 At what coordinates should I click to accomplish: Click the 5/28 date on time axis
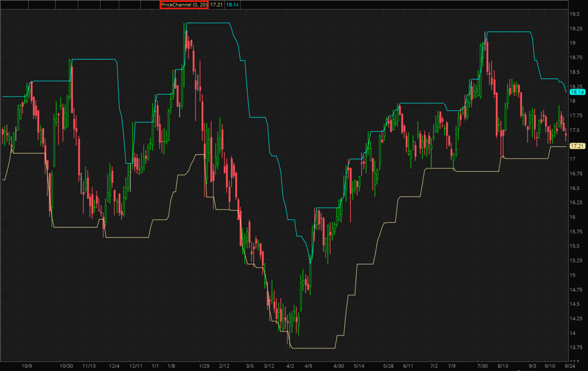[389, 366]
